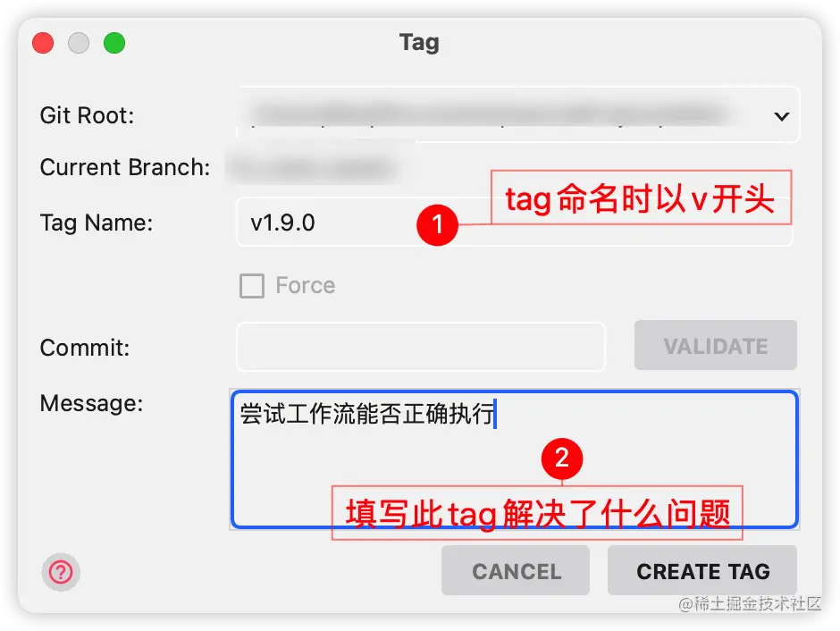Viewport: 840px width, 631px height.
Task: Click the Tag window title
Action: tap(419, 43)
